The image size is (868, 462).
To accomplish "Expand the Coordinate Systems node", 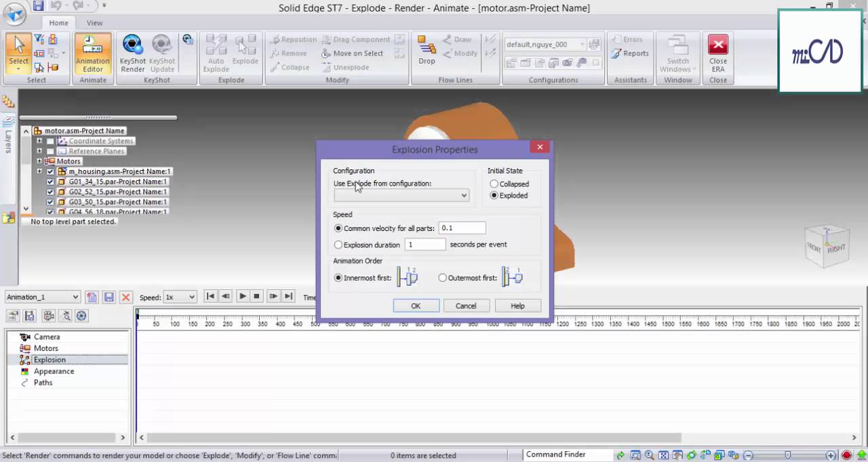I will point(39,141).
